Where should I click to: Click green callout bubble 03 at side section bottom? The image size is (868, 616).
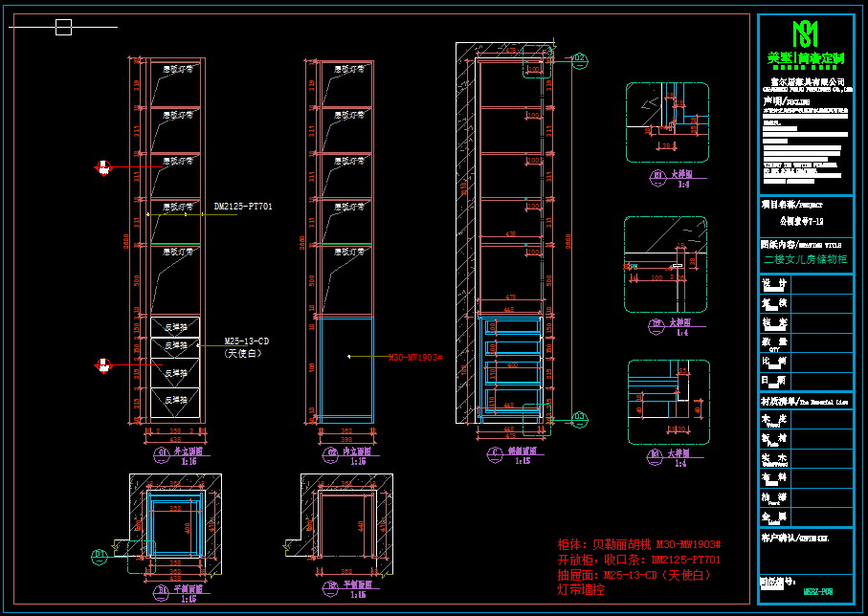click(579, 416)
